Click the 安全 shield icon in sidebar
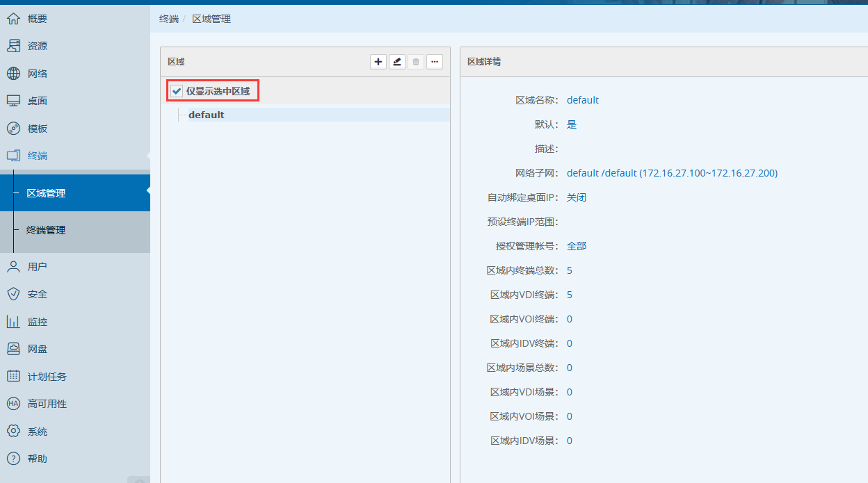 point(13,294)
